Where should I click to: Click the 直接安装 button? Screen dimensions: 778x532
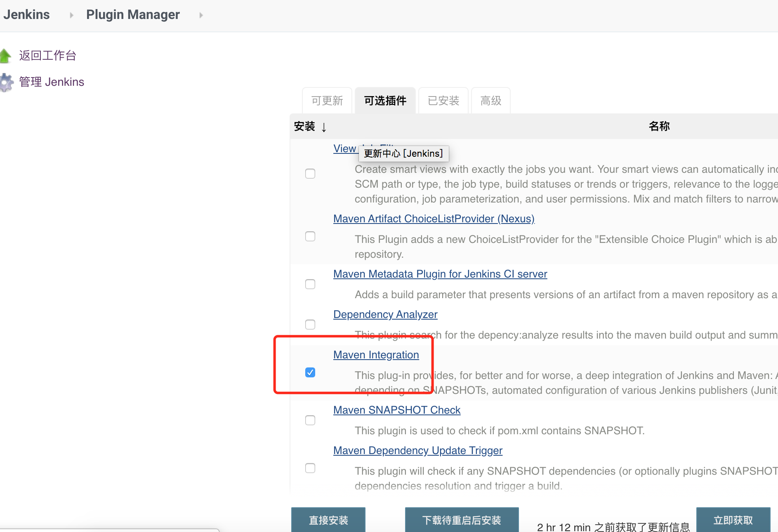(328, 520)
